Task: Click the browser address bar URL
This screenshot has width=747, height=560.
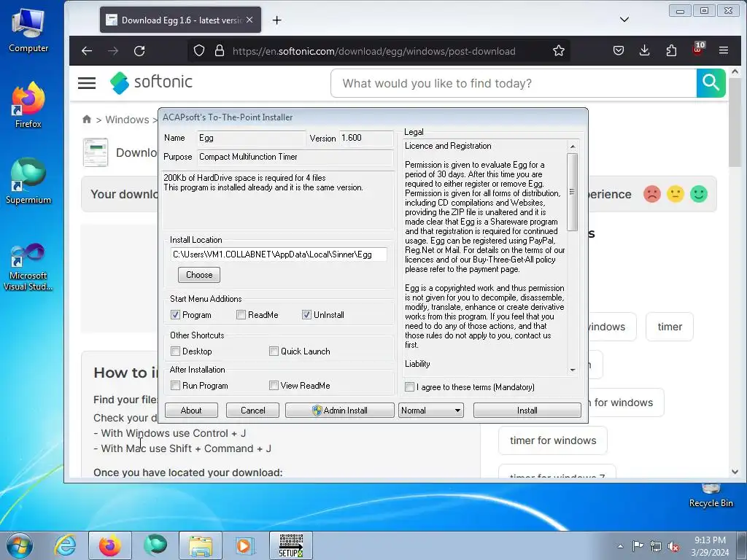Action: pos(373,51)
